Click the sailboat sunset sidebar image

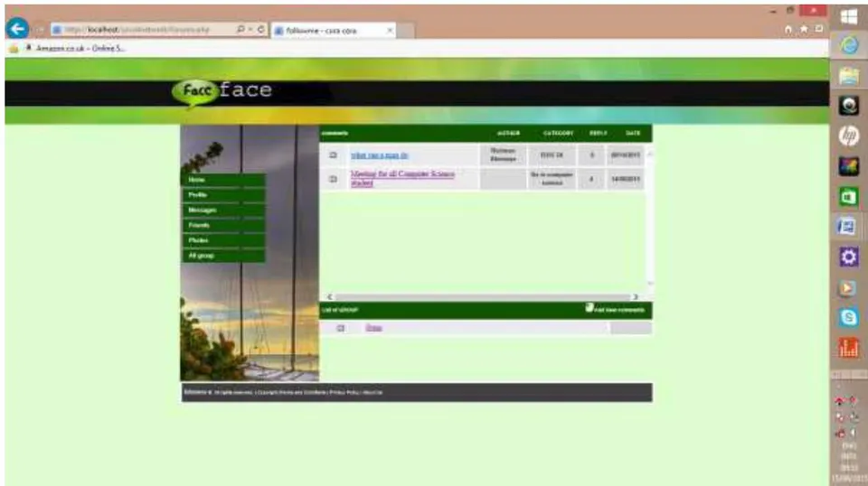[250, 253]
